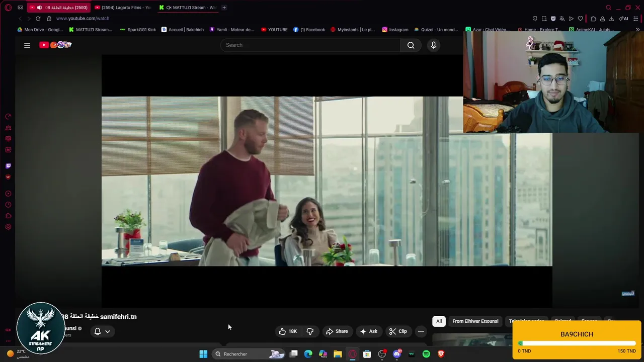The height and width of the screenshot is (362, 644).
Task: Open File Explorer from taskbar
Action: click(338, 354)
